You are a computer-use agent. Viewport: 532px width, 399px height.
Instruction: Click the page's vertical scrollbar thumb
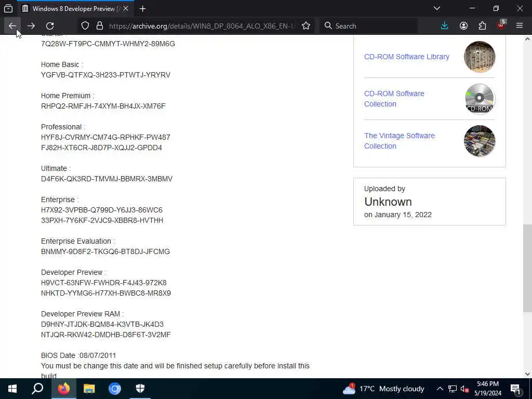click(x=527, y=268)
